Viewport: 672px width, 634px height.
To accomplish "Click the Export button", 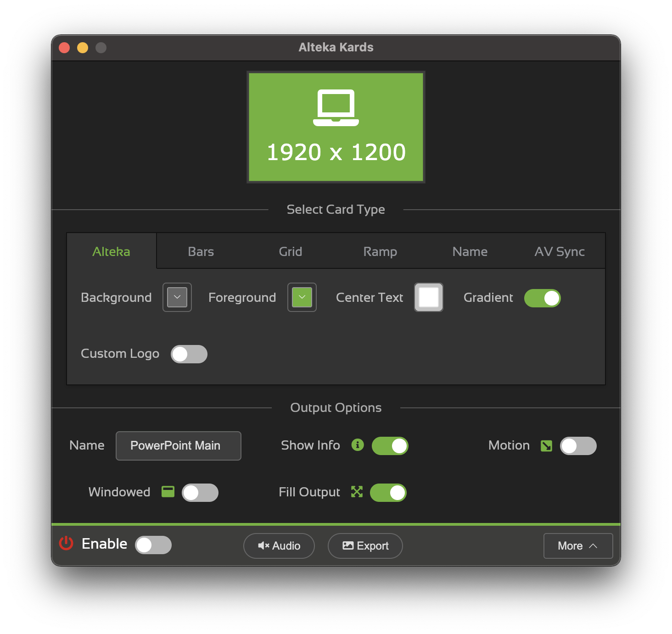I will tap(365, 546).
